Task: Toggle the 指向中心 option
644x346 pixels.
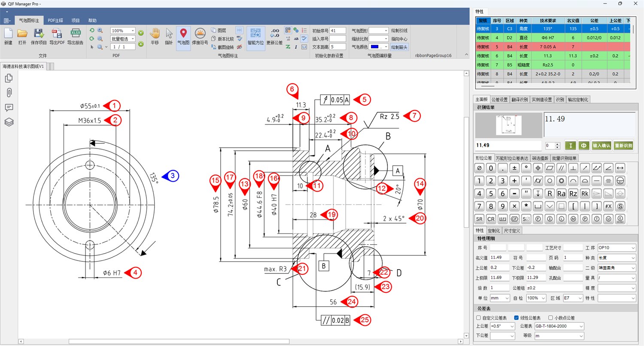Action: [399, 39]
